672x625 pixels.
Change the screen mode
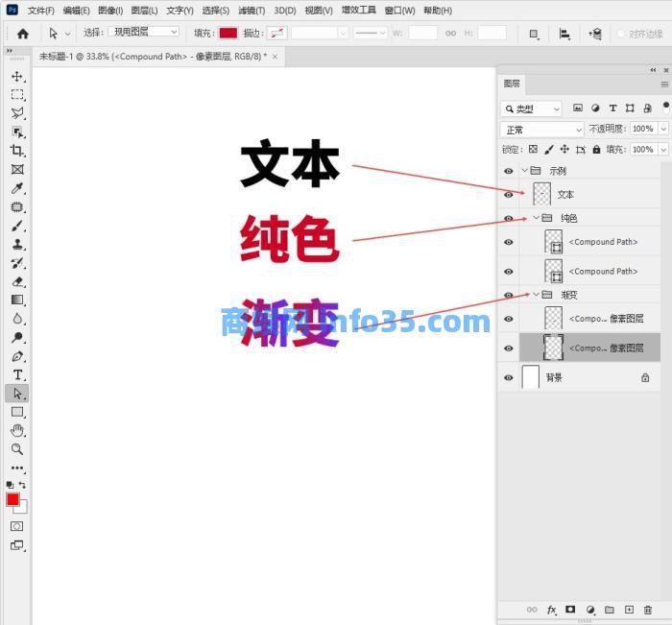[x=17, y=545]
